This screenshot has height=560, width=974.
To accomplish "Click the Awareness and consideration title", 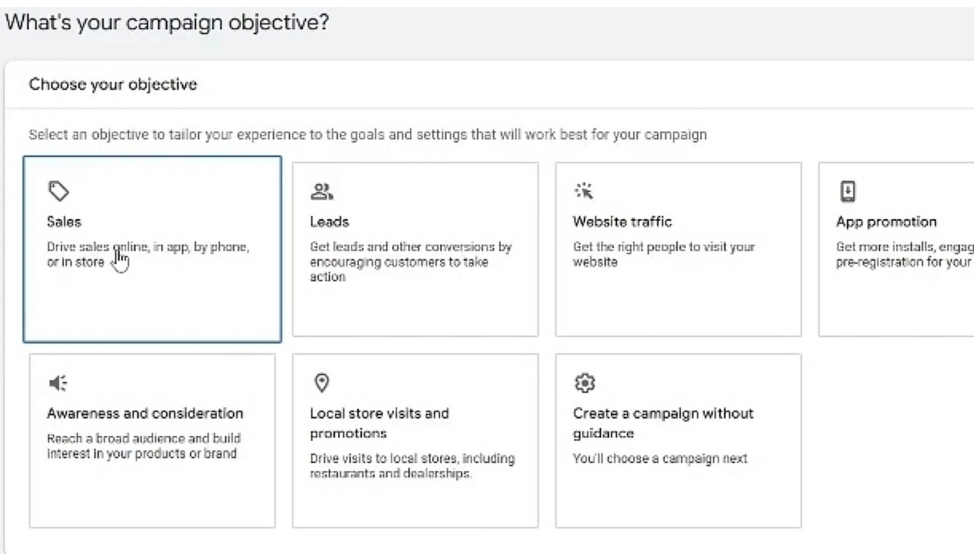I will pos(145,413).
